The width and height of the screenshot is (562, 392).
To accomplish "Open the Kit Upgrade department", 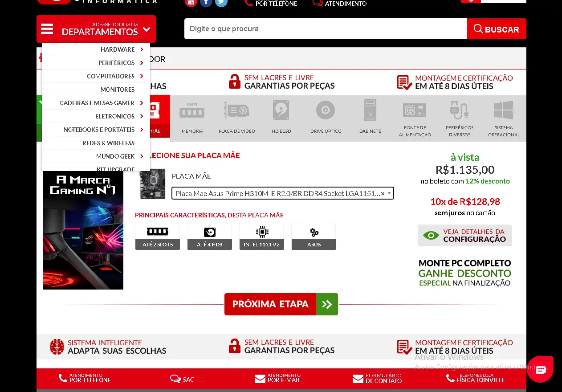I will 115,169.
